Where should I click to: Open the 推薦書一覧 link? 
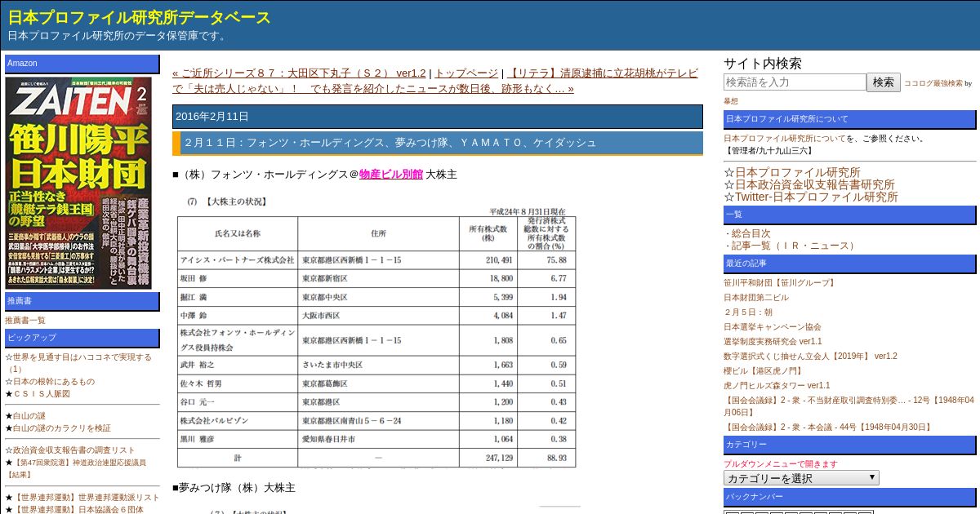coord(25,320)
